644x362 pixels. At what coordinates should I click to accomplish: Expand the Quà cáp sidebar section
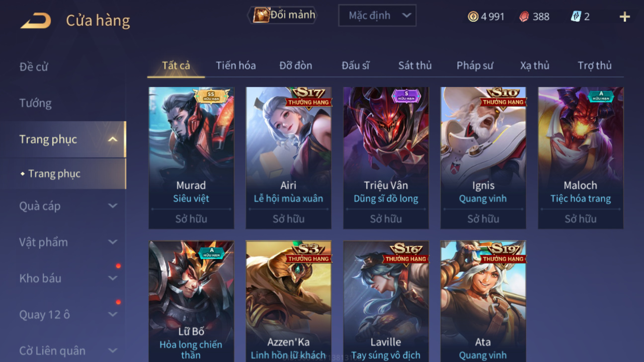pyautogui.click(x=113, y=206)
